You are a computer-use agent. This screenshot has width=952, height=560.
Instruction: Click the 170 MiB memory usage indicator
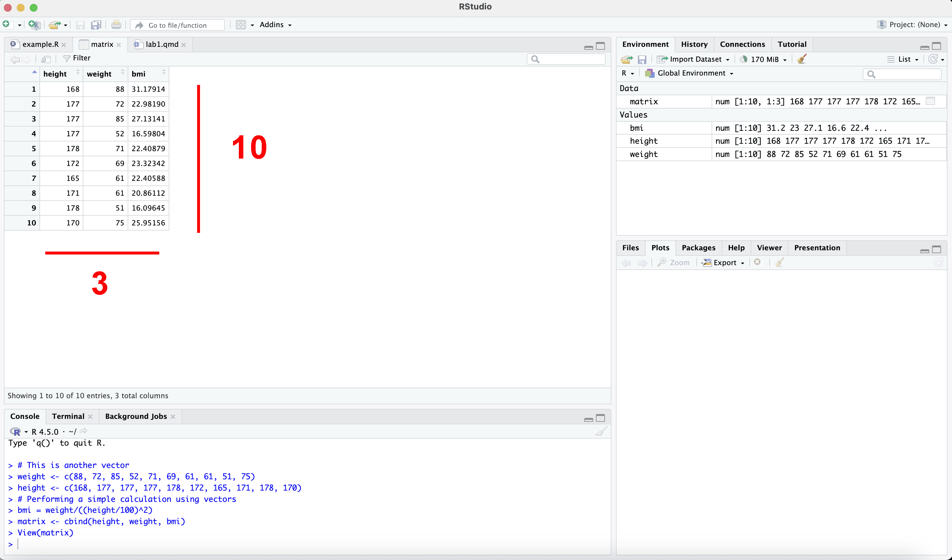click(x=764, y=59)
